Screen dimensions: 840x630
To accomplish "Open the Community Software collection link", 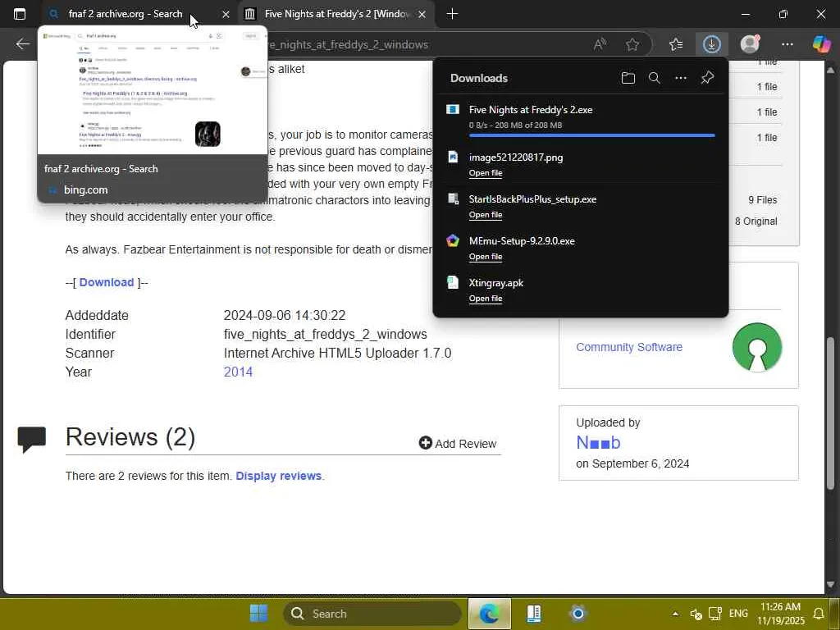I will click(x=629, y=347).
